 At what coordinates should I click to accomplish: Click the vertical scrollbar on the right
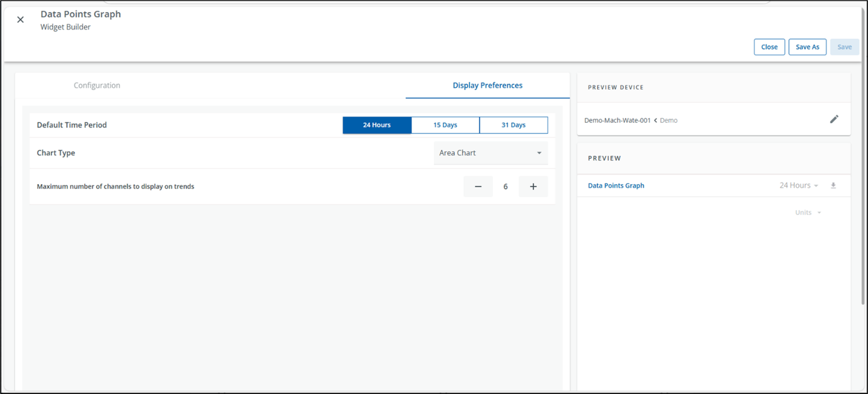tap(863, 157)
